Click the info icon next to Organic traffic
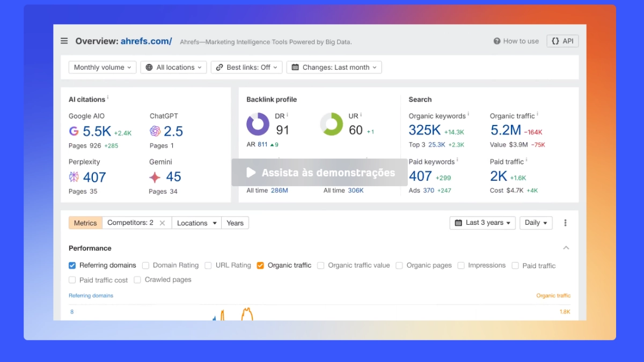Viewport: 644px width, 362px height. click(x=538, y=114)
